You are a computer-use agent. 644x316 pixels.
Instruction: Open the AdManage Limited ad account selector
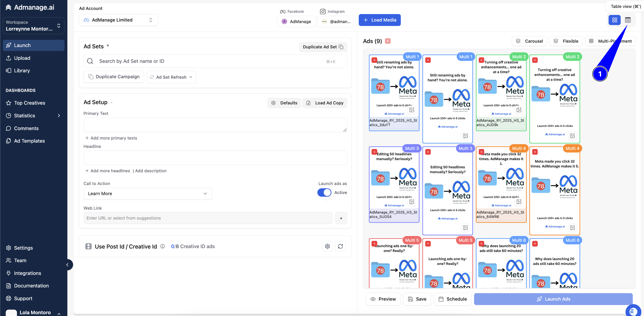tap(118, 20)
